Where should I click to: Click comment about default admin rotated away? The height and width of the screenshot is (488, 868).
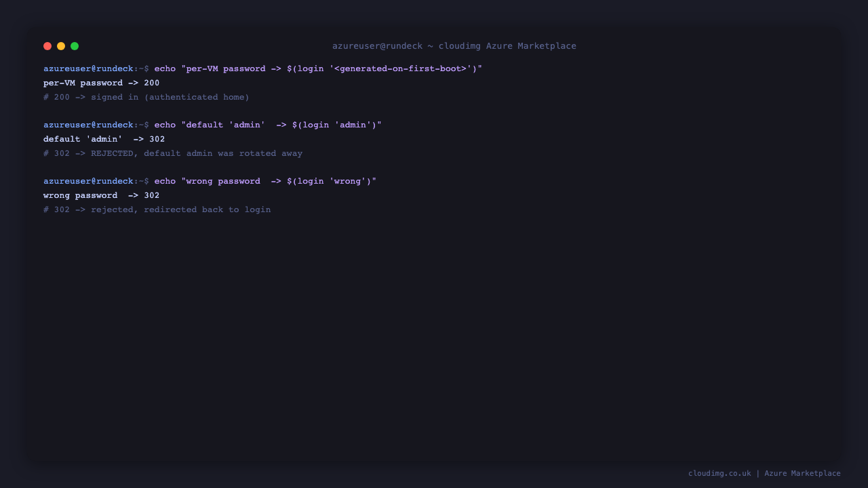(173, 154)
